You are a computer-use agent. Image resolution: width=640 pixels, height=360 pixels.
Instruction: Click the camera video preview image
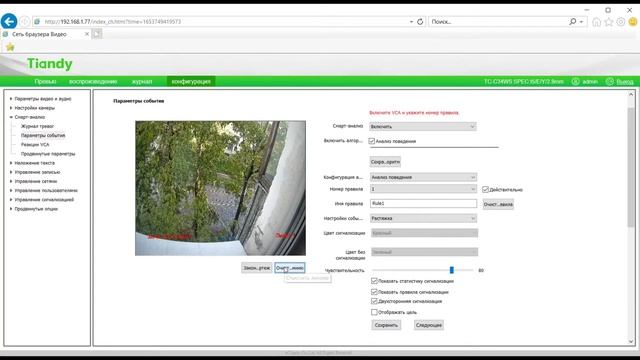[x=220, y=188]
